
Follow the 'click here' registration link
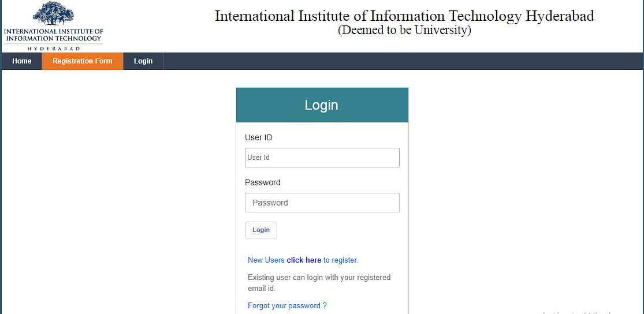click(304, 260)
